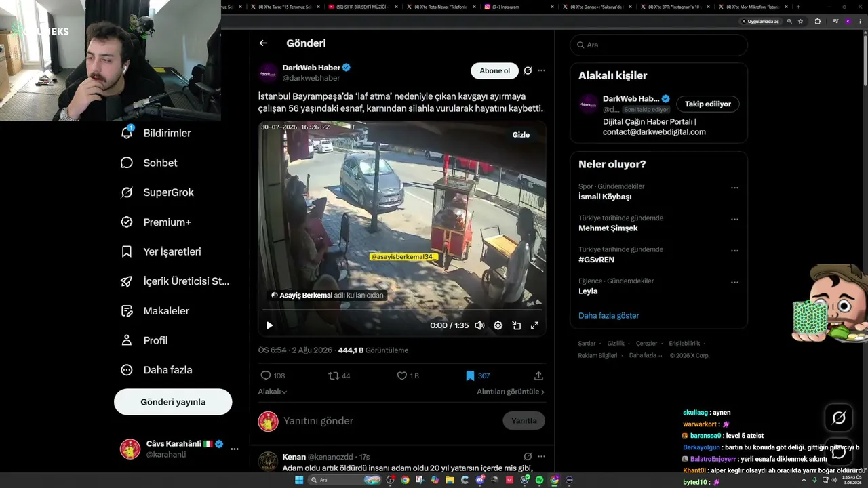The image size is (868, 488).
Task: Bookmark this page with the star icon
Action: click(801, 21)
